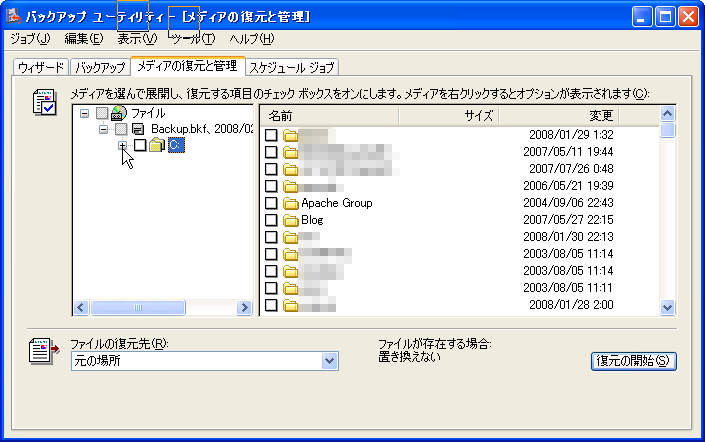The height and width of the screenshot is (442, 705).
Task: Click the date 2004/09/06 22:43
Action: pyautogui.click(x=568, y=203)
